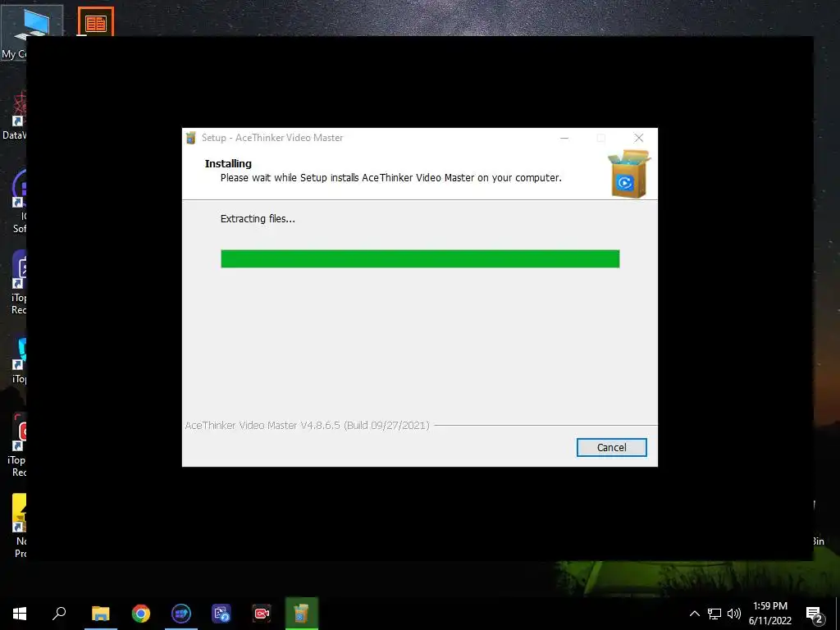Click the green installation progress bar

pyautogui.click(x=420, y=258)
